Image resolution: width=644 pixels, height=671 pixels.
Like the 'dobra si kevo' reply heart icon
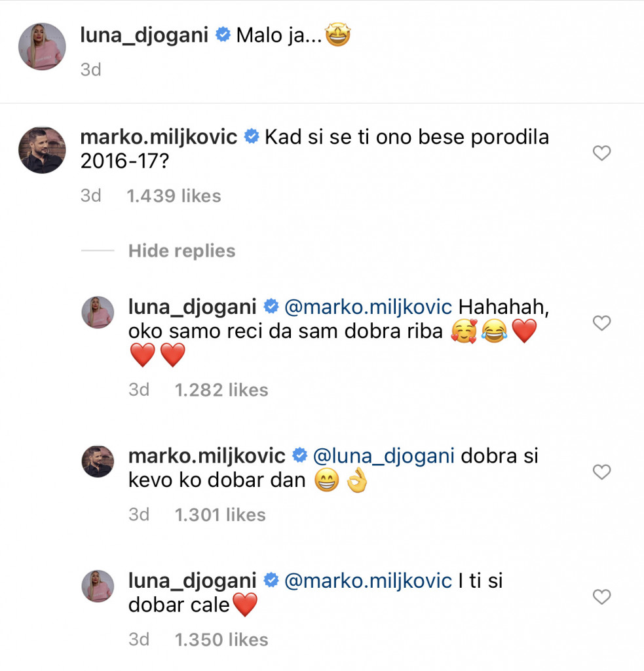click(601, 471)
